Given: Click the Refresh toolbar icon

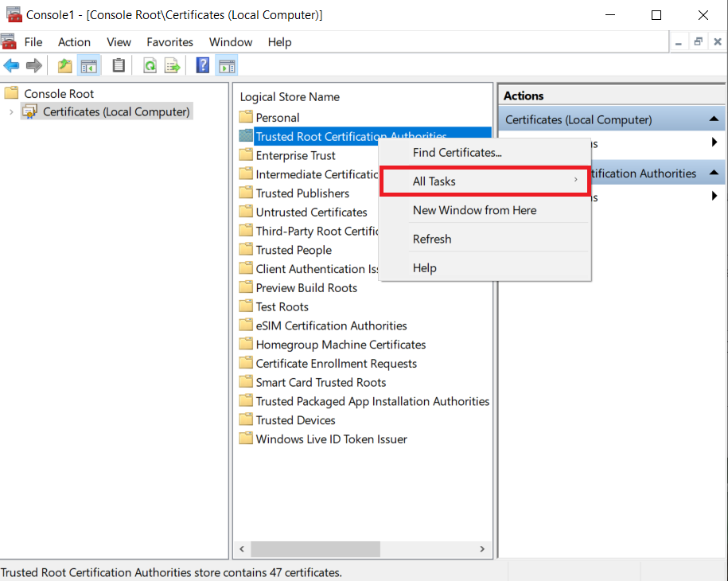Looking at the screenshot, I should tap(150, 65).
